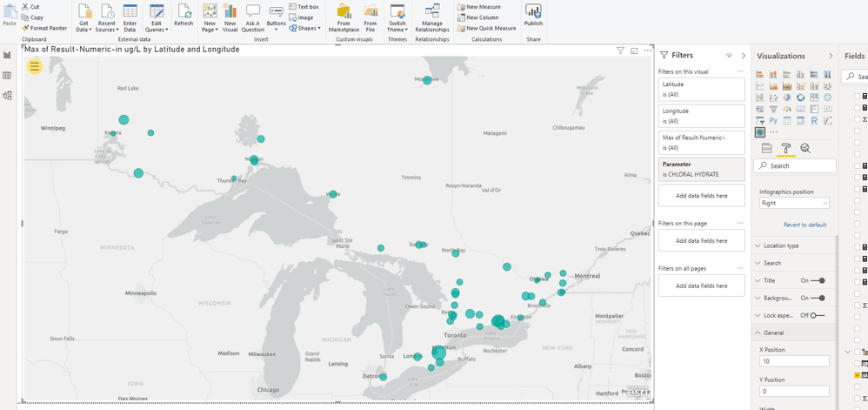Open the Get Data dropdown
Image resolution: width=868 pixels, height=410 pixels.
pos(84,17)
